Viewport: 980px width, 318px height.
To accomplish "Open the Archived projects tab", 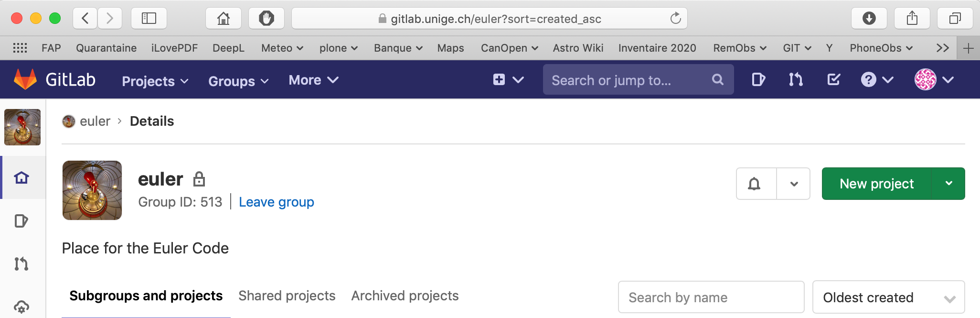I will coord(405,296).
